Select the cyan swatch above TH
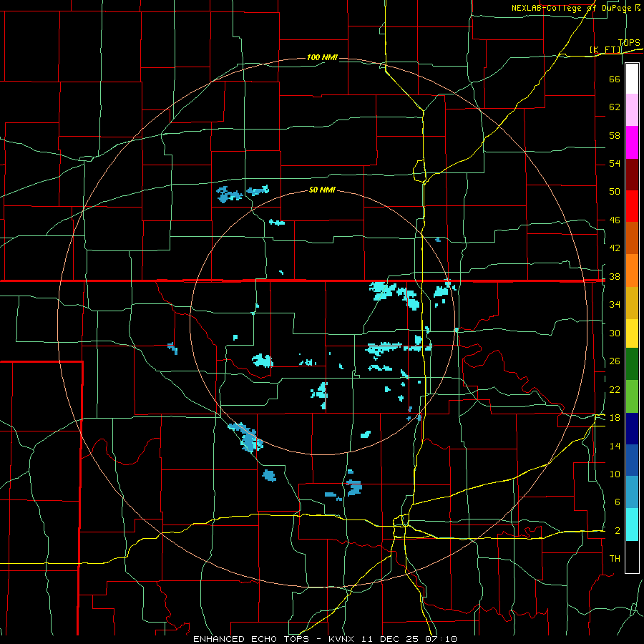 pos(632,525)
